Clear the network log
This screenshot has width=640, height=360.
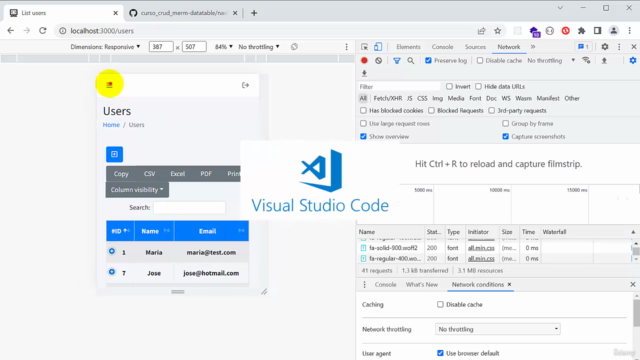click(379, 60)
